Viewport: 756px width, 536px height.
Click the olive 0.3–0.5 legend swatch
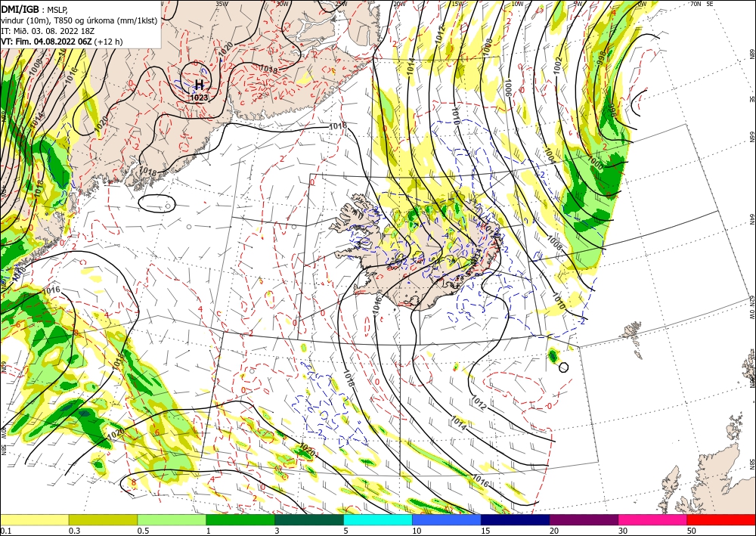click(x=103, y=519)
